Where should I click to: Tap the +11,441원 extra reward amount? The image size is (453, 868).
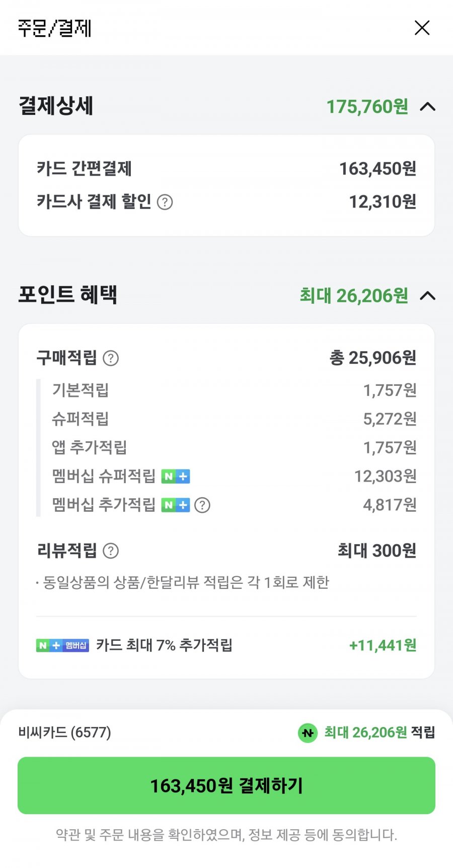(x=383, y=645)
